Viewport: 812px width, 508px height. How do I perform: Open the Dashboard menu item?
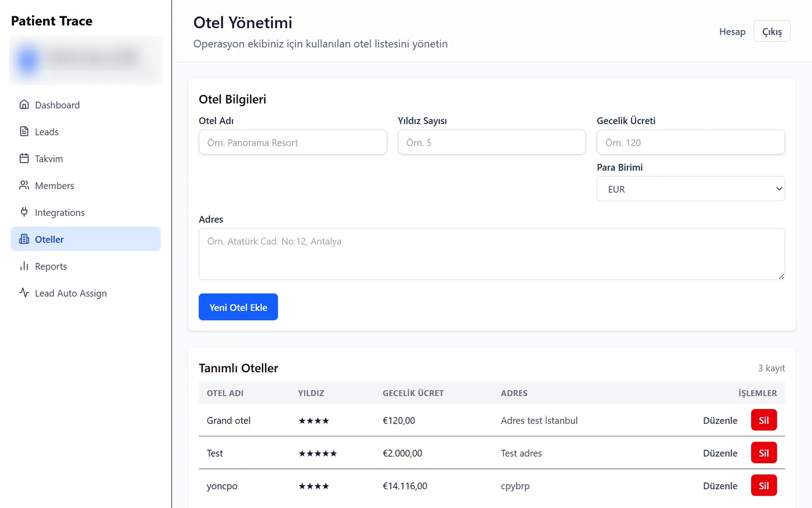tap(86, 105)
